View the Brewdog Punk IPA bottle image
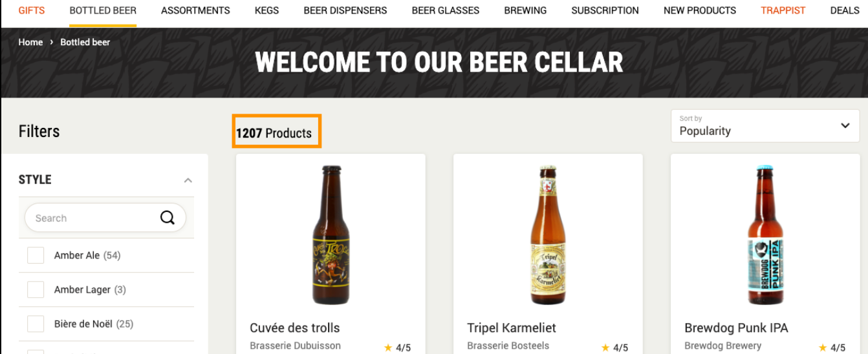Screen dimensions: 868x354 pyautogui.click(x=765, y=235)
